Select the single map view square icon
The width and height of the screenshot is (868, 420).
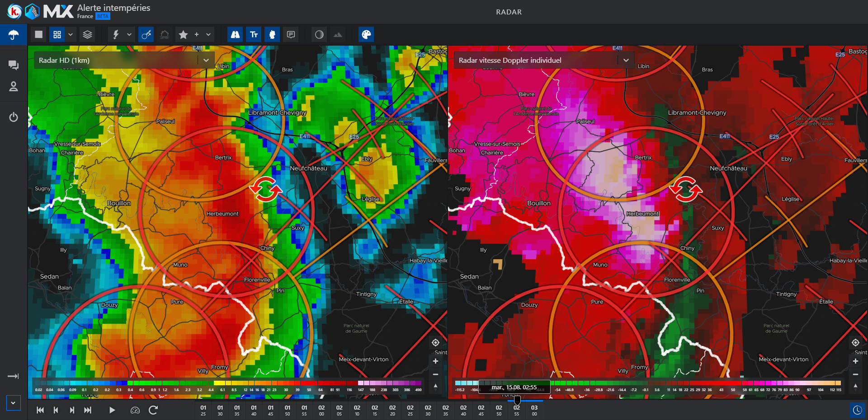[x=39, y=34]
